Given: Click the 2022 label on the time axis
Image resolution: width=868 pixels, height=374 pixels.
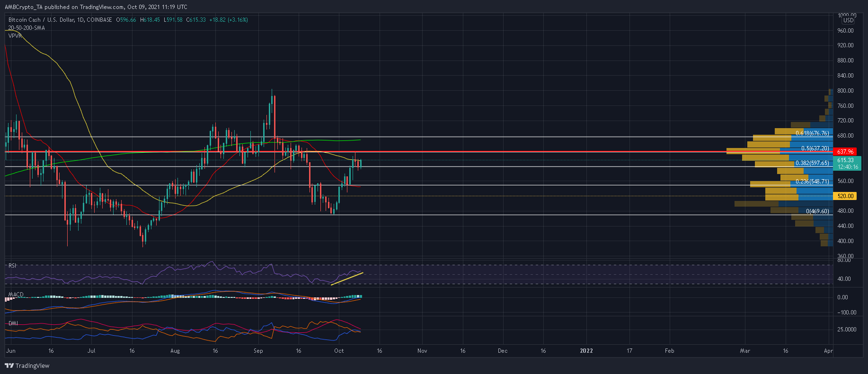Looking at the screenshot, I should pos(586,351).
